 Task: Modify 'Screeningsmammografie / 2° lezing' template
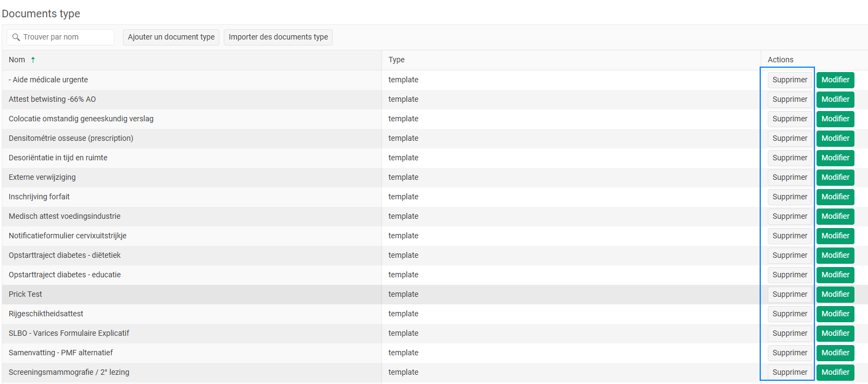[x=835, y=373]
